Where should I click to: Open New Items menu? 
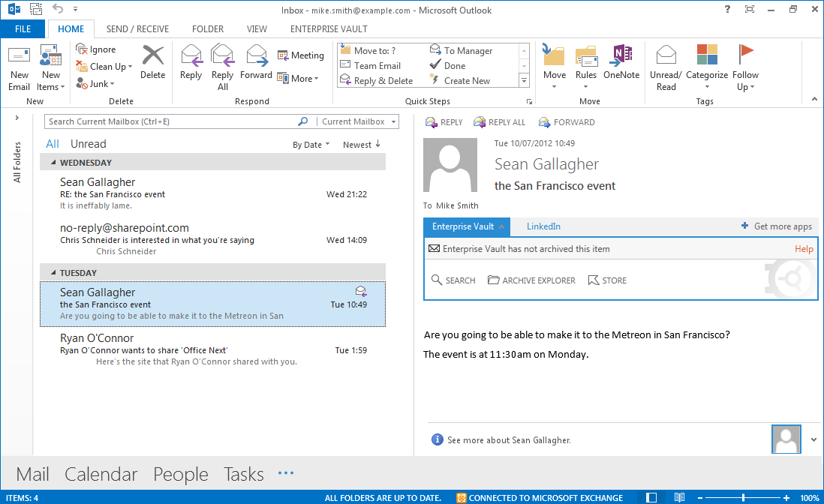coord(50,68)
